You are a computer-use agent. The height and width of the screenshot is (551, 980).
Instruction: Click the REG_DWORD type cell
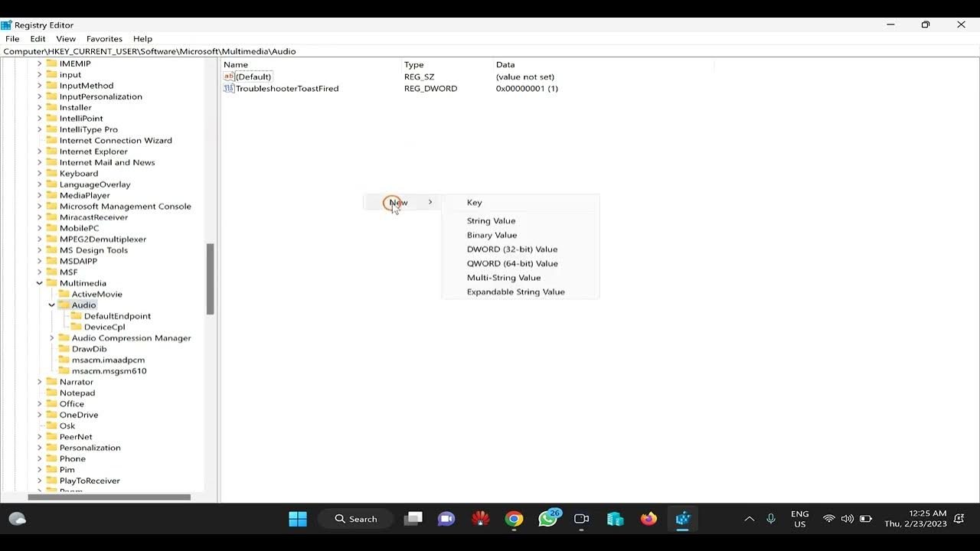pyautogui.click(x=430, y=89)
